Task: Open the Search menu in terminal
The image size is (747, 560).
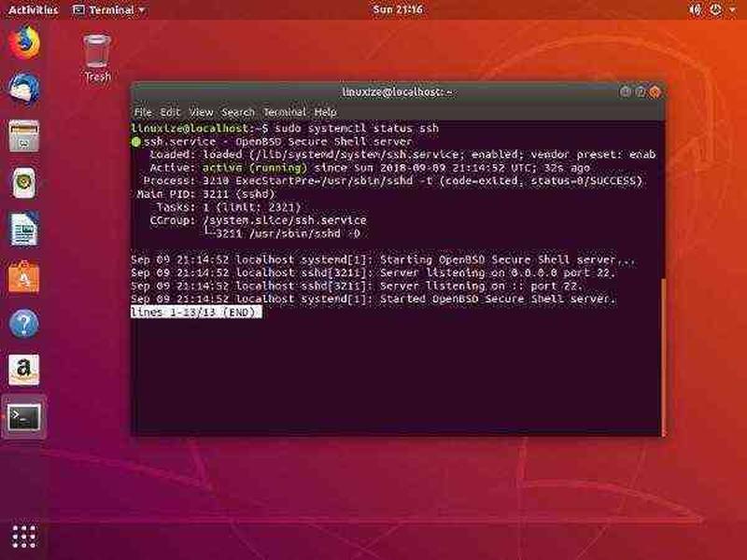Action: [x=238, y=112]
